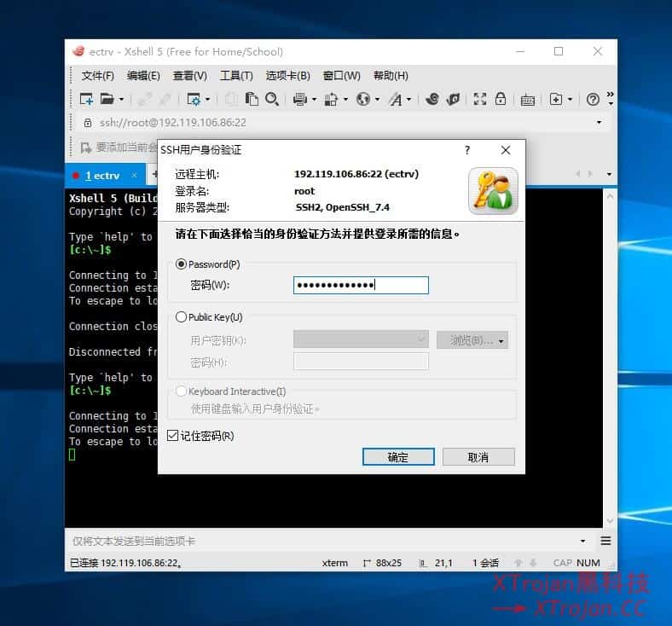Click the tab scroll left arrow
Viewport: 672px width, 626px height.
578,174
